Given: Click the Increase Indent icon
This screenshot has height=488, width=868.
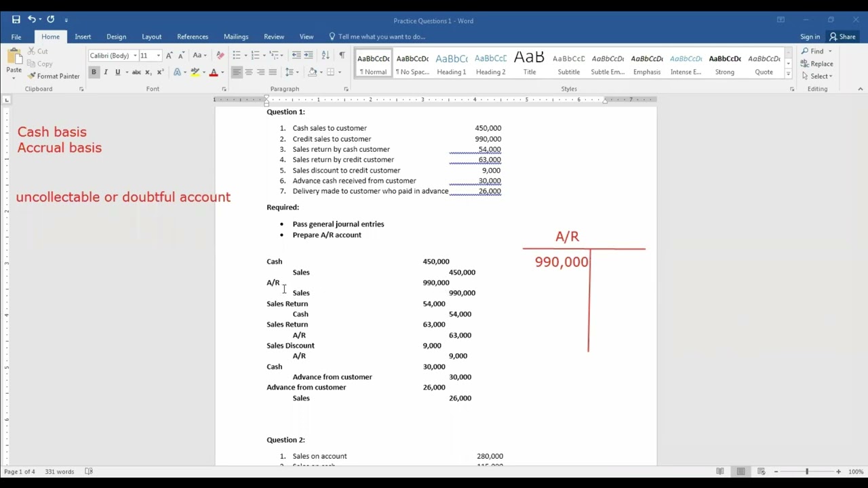Looking at the screenshot, I should [x=309, y=56].
